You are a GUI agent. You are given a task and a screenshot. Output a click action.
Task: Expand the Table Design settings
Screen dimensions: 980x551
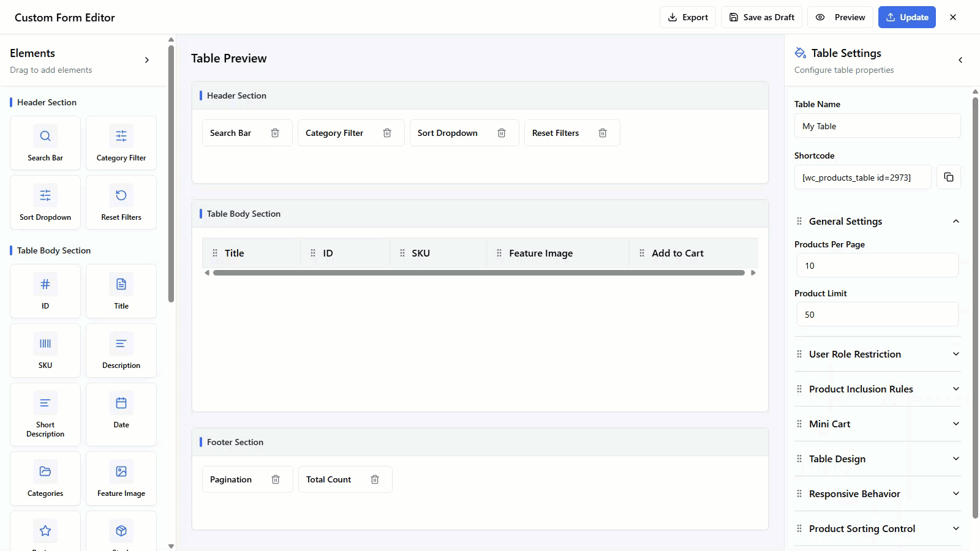click(877, 459)
